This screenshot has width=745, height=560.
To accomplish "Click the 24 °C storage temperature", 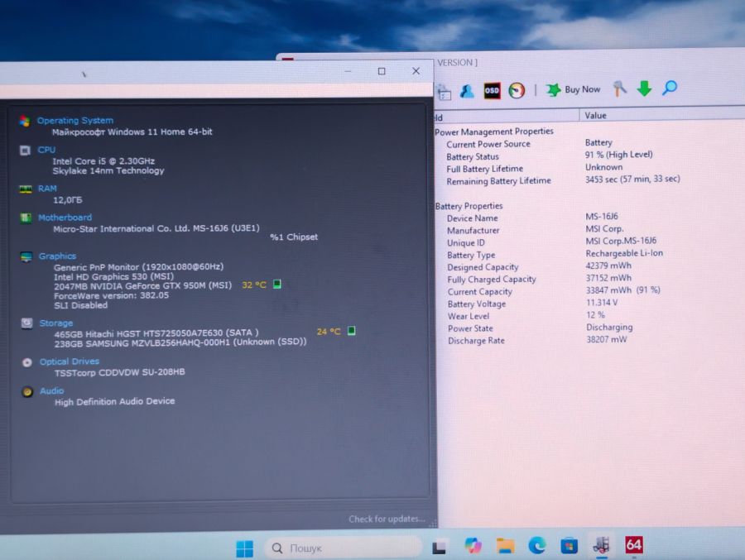I will (x=329, y=332).
